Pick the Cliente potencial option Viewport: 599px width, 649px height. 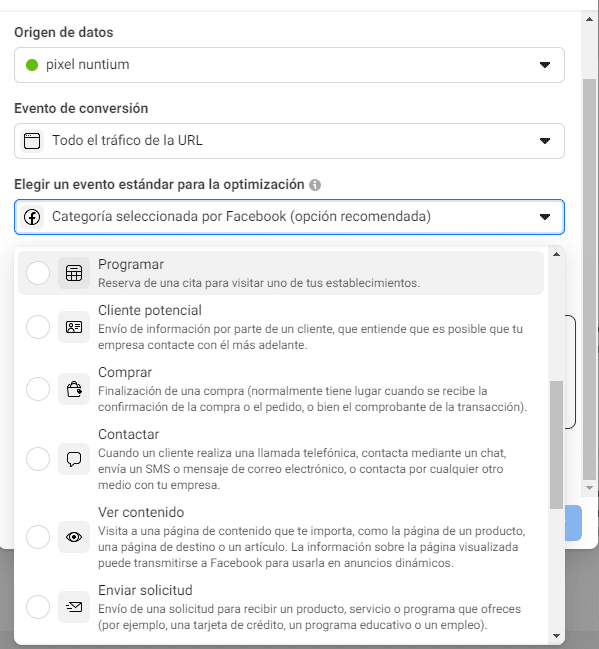coord(281,327)
